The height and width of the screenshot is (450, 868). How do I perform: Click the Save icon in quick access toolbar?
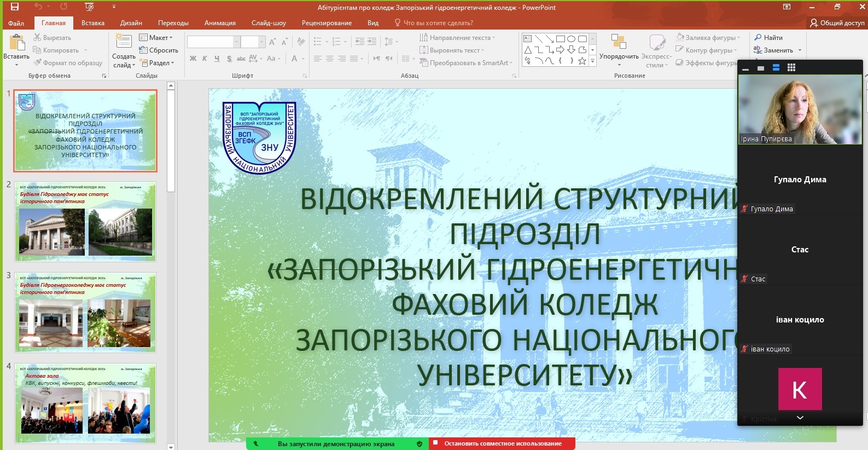coord(15,7)
